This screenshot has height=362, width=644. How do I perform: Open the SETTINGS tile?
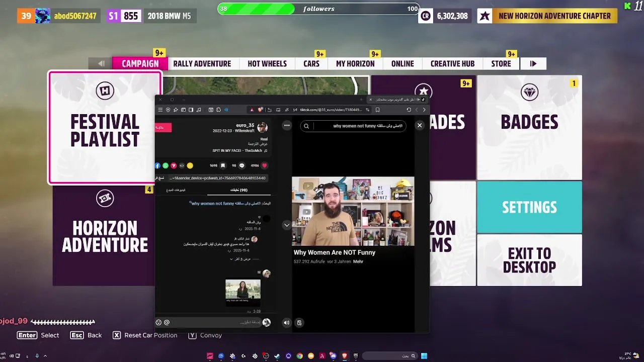(x=529, y=207)
